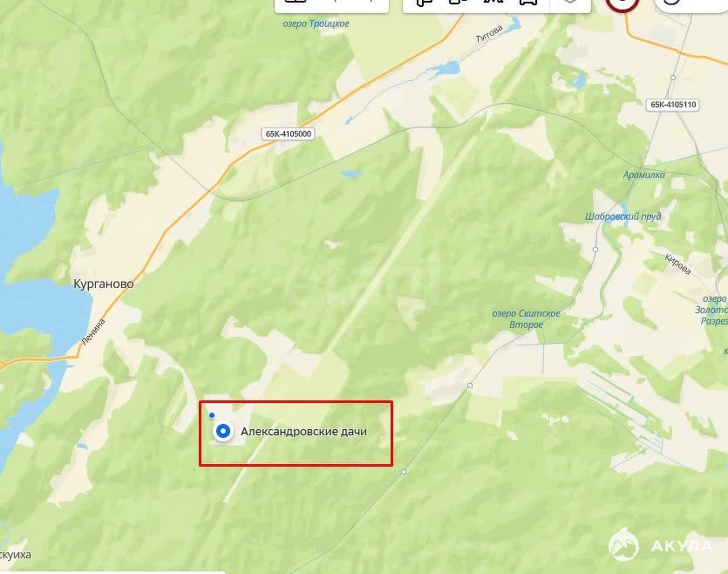This screenshot has height=574, width=728.
Task: Click the Титова street label
Action: (x=489, y=34)
